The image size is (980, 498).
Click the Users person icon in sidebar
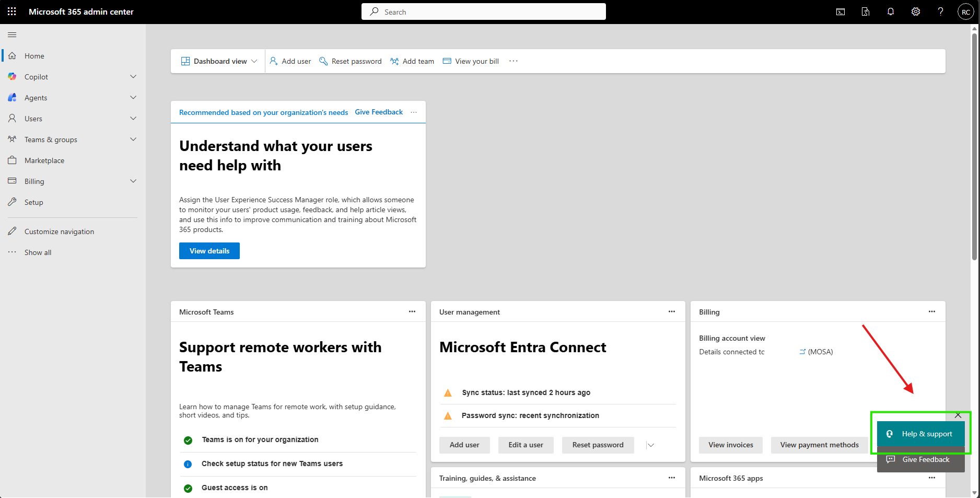click(x=13, y=119)
